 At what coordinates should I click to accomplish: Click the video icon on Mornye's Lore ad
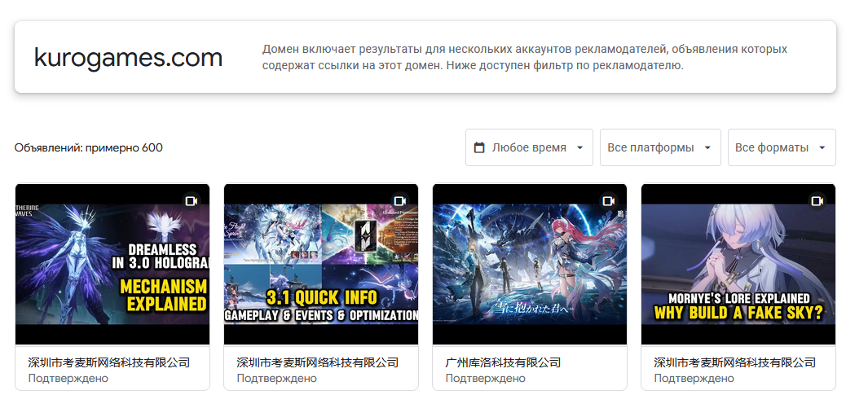(x=817, y=200)
